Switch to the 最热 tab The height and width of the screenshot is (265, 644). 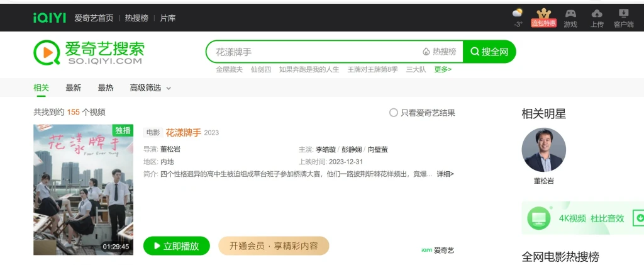click(x=105, y=88)
